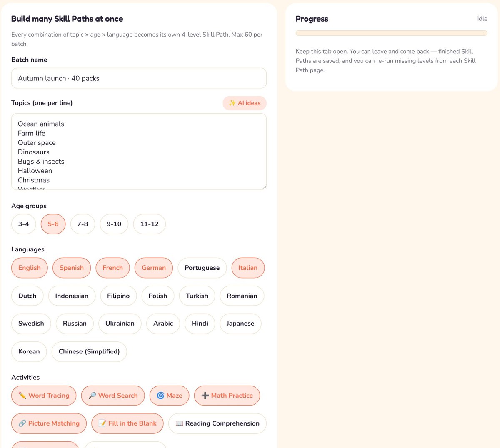Screen dimensions: 500x448
Task: Click inside the Topics text area
Action: point(139,152)
